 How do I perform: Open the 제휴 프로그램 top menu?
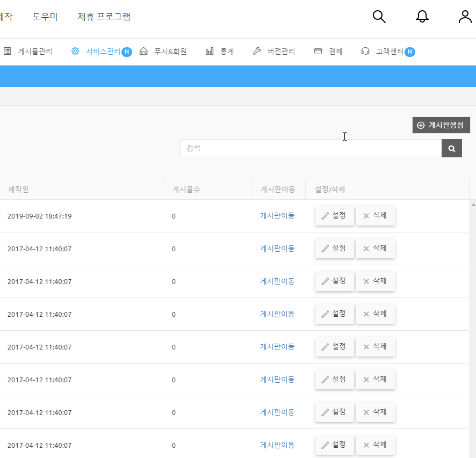point(104,17)
